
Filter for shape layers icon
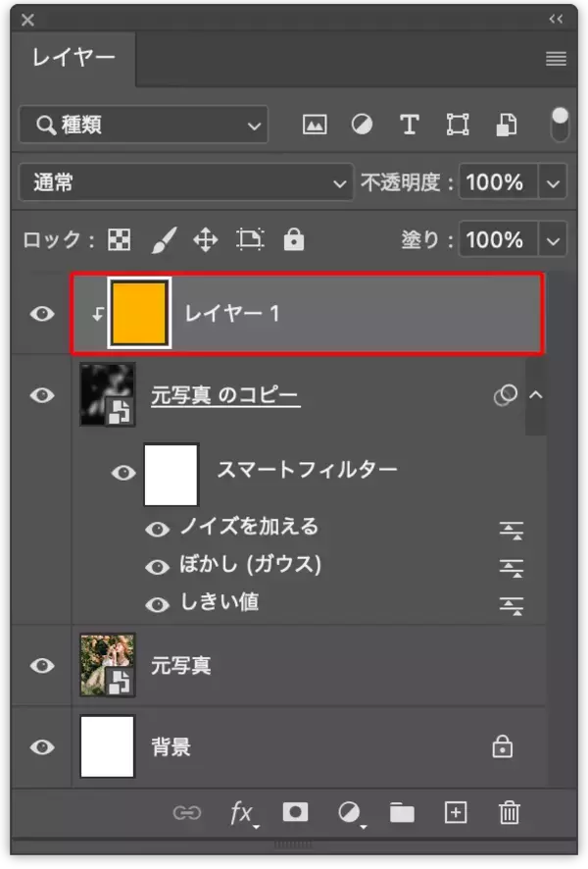(458, 125)
